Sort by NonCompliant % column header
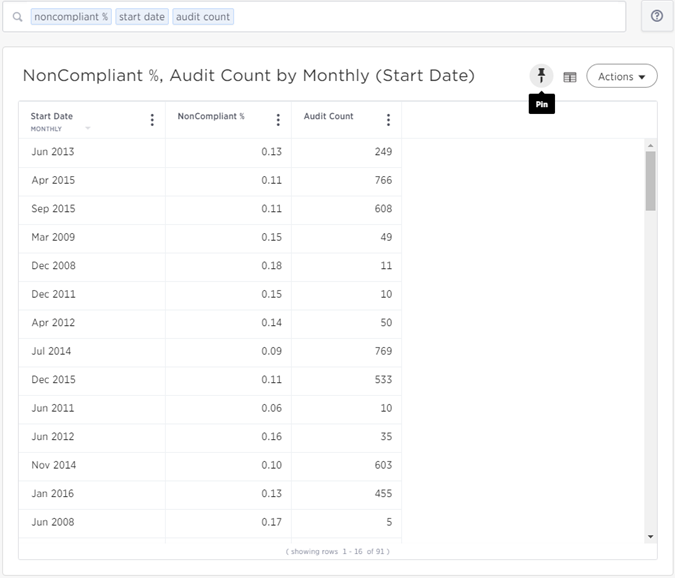The height and width of the screenshot is (578, 675). coord(211,116)
